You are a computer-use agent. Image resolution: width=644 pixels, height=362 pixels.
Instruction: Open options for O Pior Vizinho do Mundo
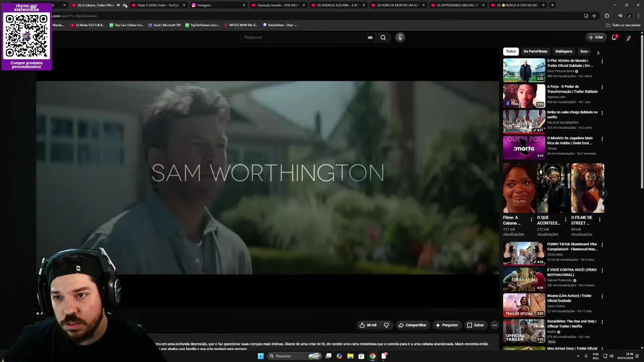[x=602, y=61]
